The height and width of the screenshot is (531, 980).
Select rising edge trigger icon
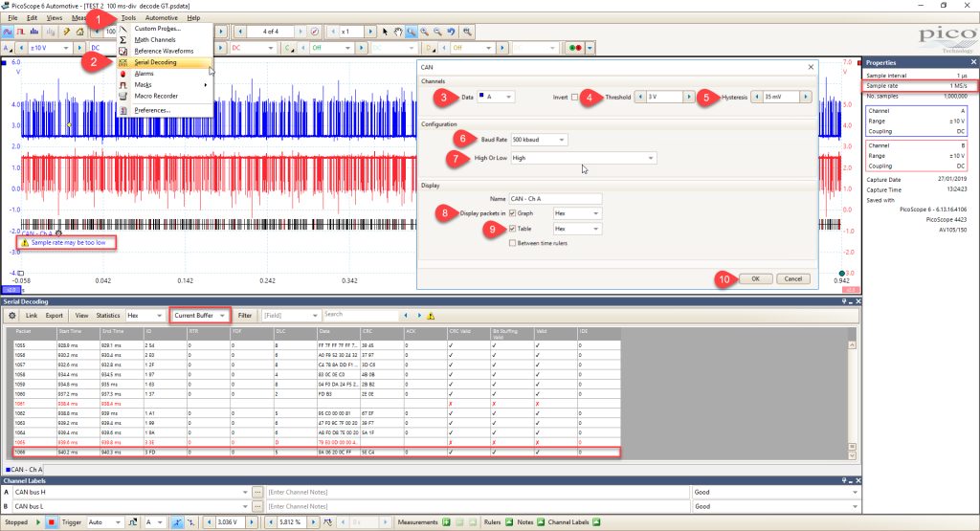(177, 522)
